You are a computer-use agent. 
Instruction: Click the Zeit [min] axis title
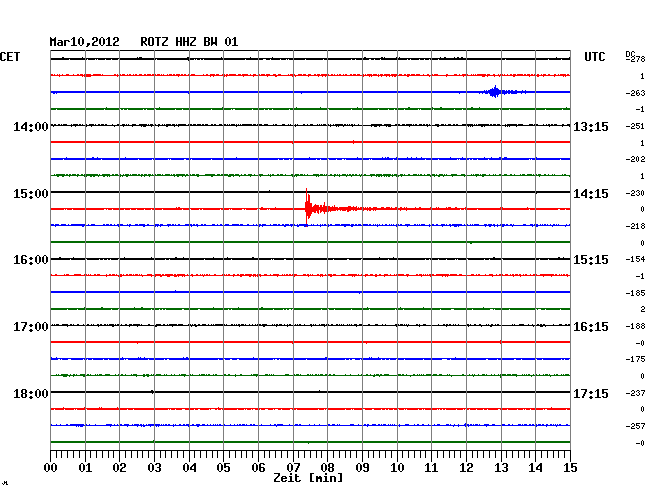point(308,478)
